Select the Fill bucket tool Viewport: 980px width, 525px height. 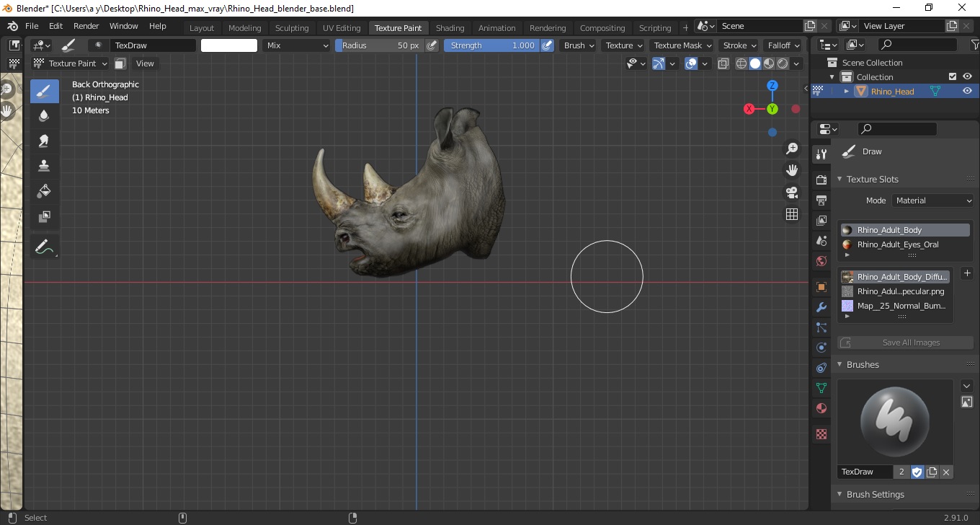(44, 191)
